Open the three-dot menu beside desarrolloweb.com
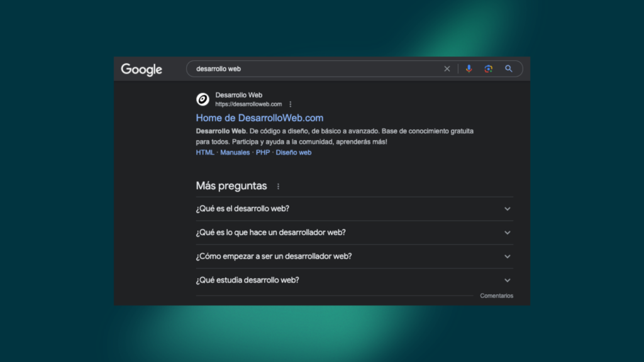 pyautogui.click(x=290, y=103)
